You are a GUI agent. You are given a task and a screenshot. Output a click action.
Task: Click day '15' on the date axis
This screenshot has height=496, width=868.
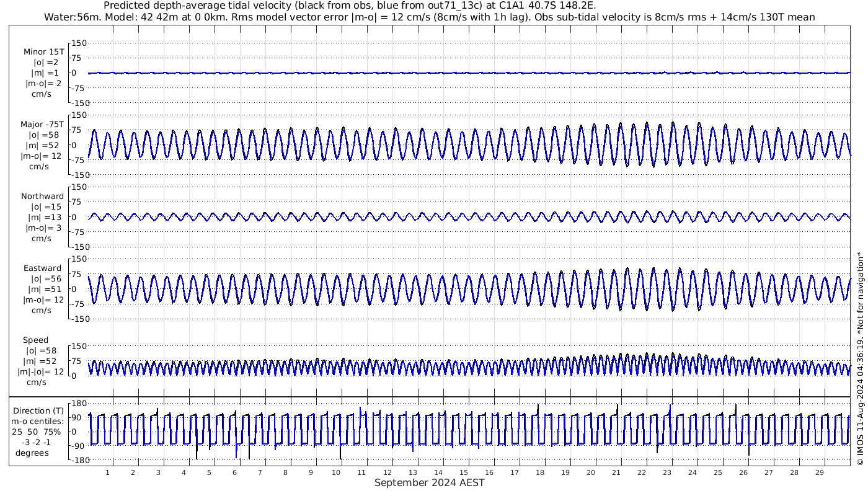[463, 472]
